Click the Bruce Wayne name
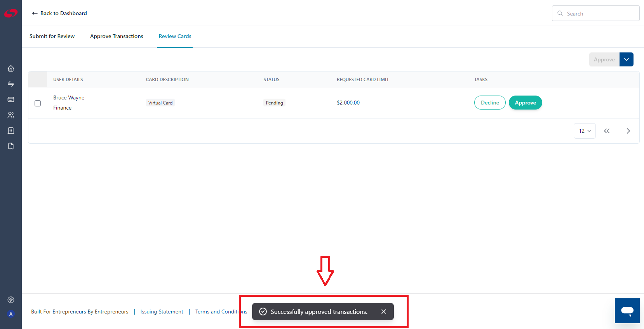This screenshot has height=329, width=644. (69, 97)
